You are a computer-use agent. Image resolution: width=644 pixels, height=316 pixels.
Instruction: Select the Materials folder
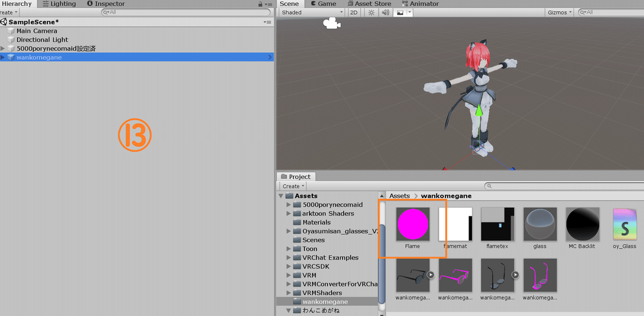pyautogui.click(x=316, y=222)
